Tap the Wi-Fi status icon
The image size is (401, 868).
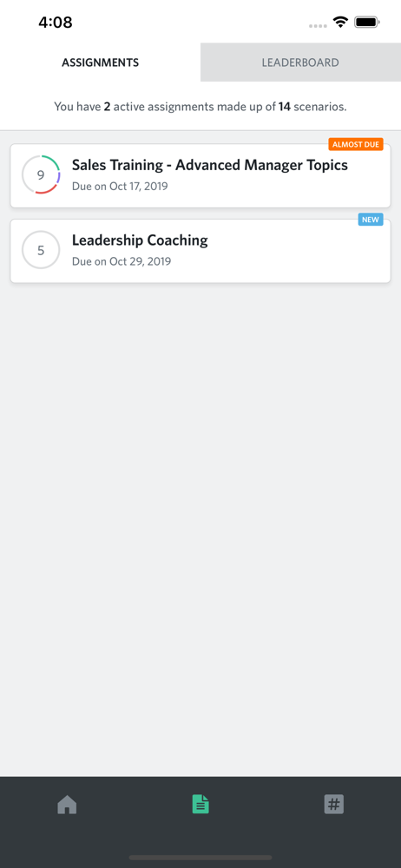point(340,23)
